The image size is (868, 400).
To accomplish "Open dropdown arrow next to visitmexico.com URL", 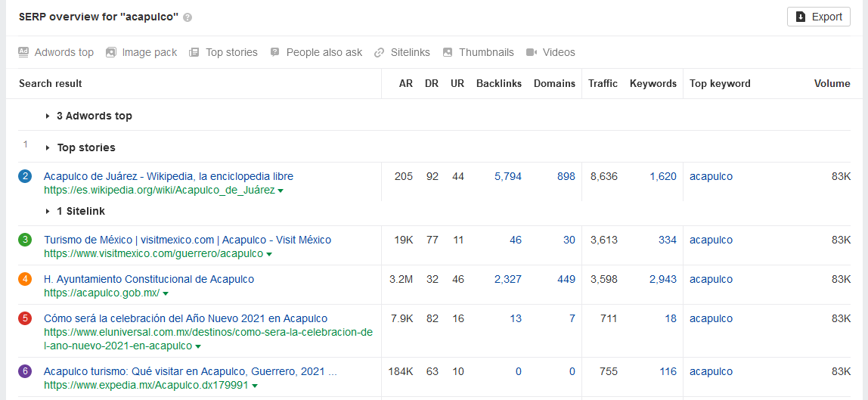I will click(269, 255).
